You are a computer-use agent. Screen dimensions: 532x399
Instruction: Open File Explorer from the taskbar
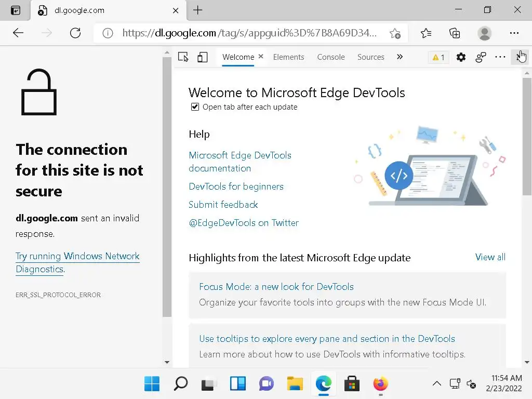point(295,384)
